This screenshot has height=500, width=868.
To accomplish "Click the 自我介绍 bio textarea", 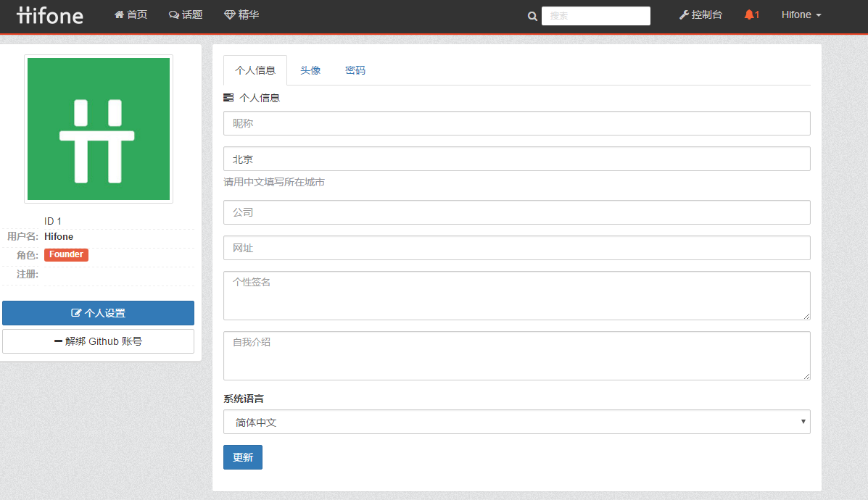I will (x=516, y=356).
